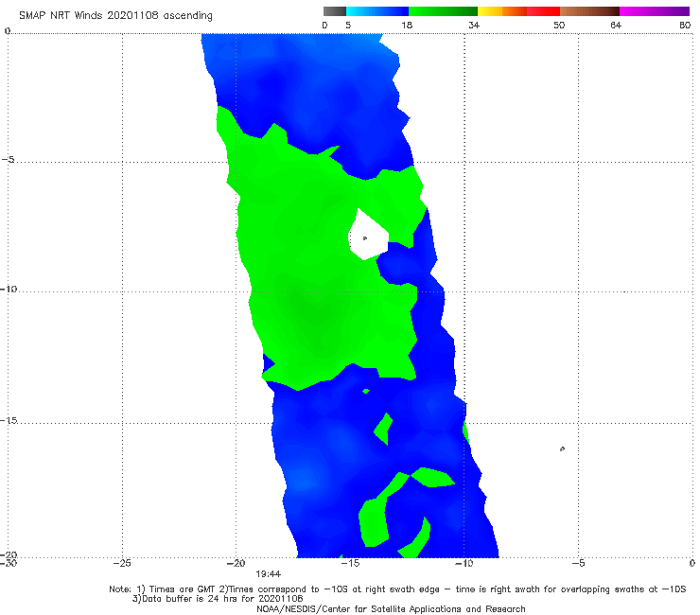The height and width of the screenshot is (615, 700).
Task: Select the gray segment of the color bar
Action: [335, 11]
